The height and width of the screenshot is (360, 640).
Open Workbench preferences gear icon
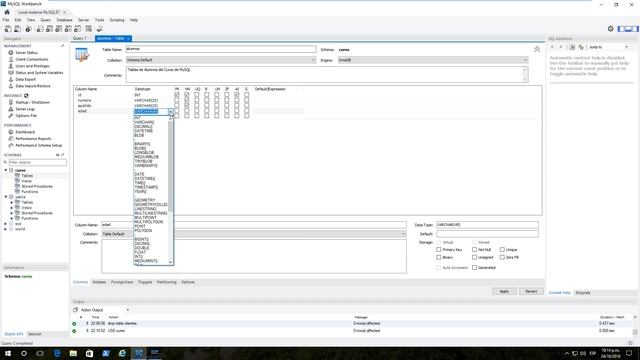pyautogui.click(x=611, y=29)
